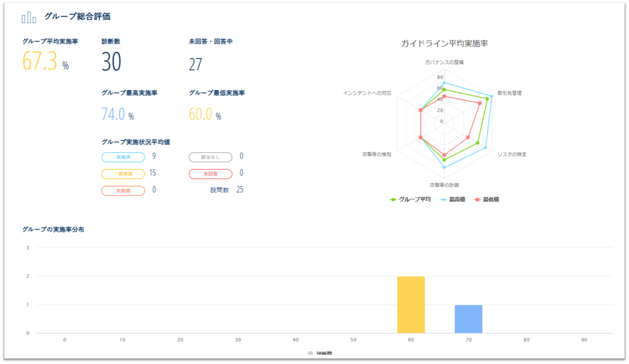Click the ガバナンスの整備 radar axis label
This screenshot has height=364, width=629.
tap(444, 62)
